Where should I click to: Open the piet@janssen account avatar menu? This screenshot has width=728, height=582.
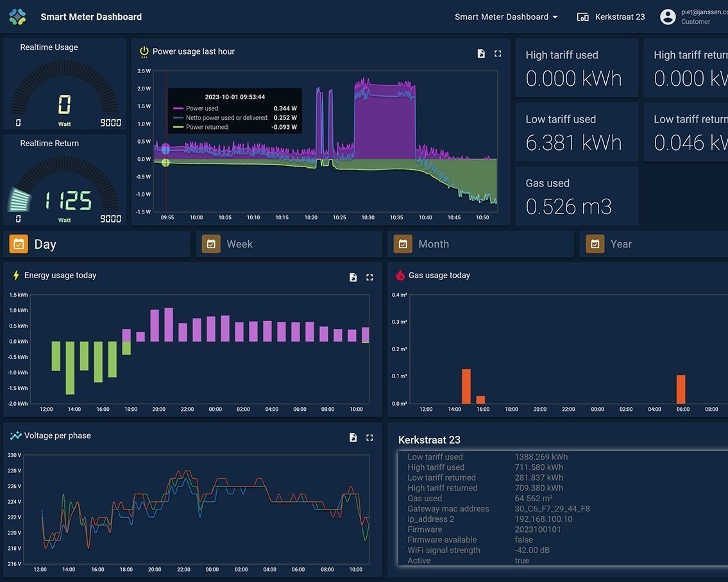click(x=667, y=17)
